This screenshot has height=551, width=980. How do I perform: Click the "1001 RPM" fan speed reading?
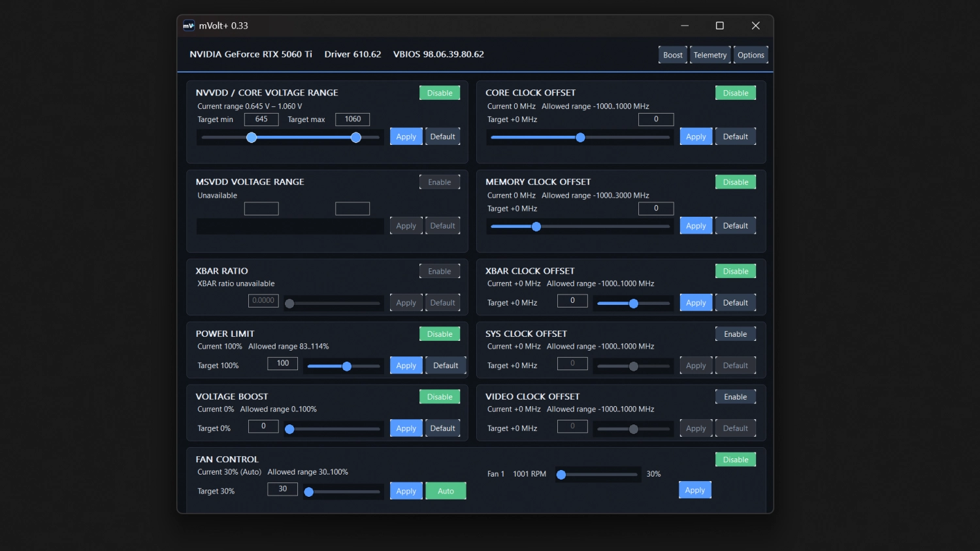coord(530,474)
